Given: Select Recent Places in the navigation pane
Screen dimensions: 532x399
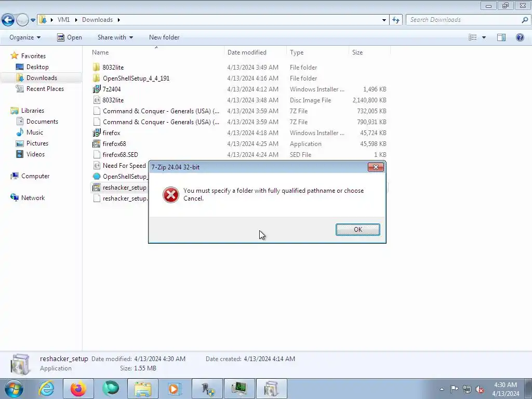Looking at the screenshot, I should pos(45,88).
